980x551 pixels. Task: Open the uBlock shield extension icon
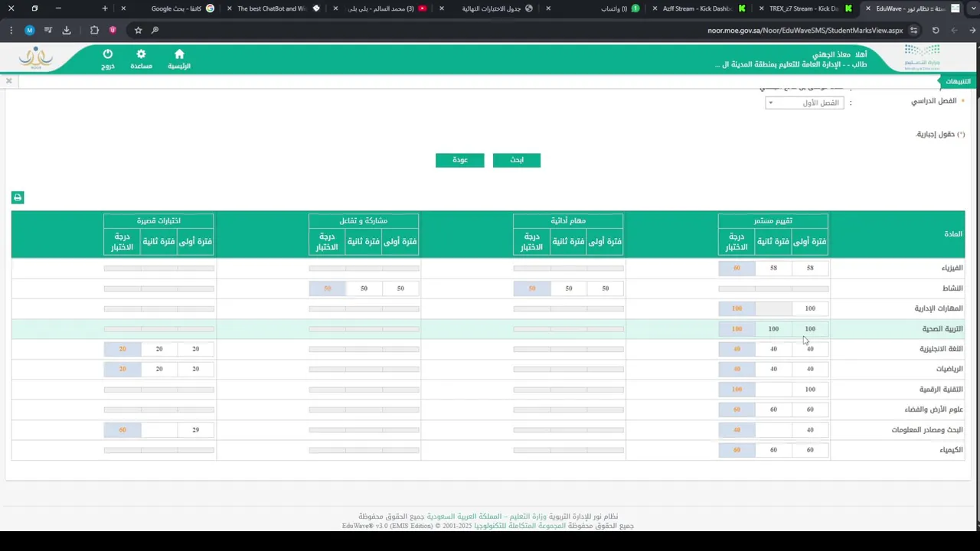click(x=113, y=30)
